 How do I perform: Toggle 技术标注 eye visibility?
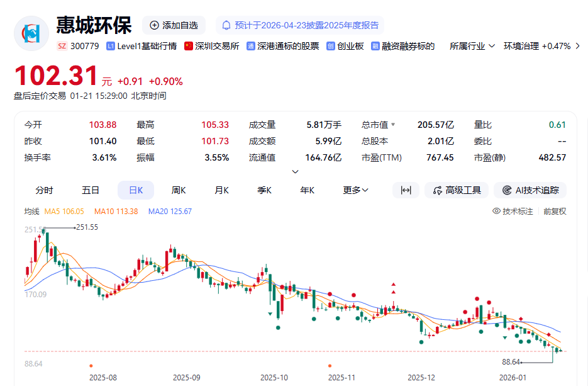pyautogui.click(x=513, y=212)
